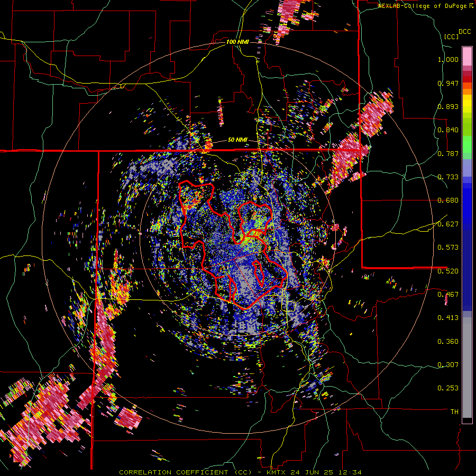Image resolution: width=476 pixels, height=476 pixels.
Task: Click the 0.733 scale value
Action: 448,177
